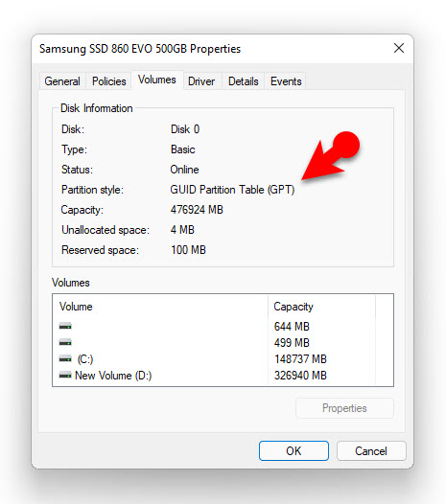Image resolution: width=446 pixels, height=504 pixels.
Task: Click the GUID Partition Table (GPT) value
Action: (x=232, y=190)
